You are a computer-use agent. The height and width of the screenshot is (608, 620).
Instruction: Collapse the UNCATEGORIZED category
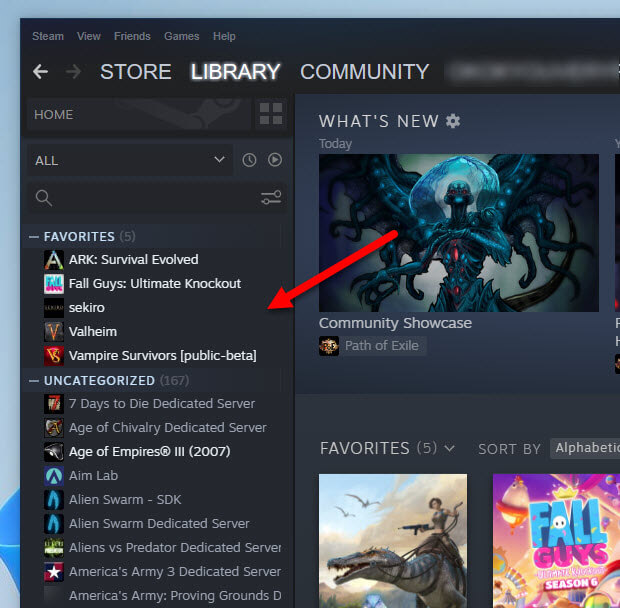point(34,381)
